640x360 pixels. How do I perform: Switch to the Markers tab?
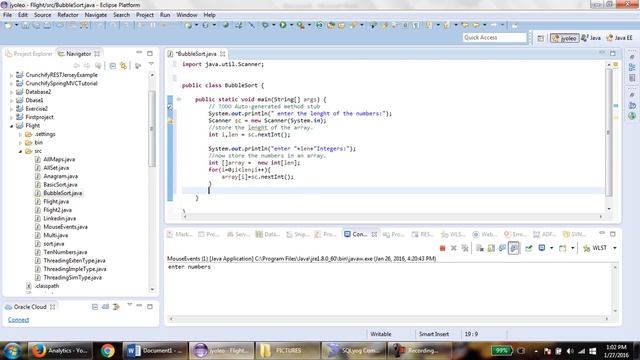click(x=180, y=234)
